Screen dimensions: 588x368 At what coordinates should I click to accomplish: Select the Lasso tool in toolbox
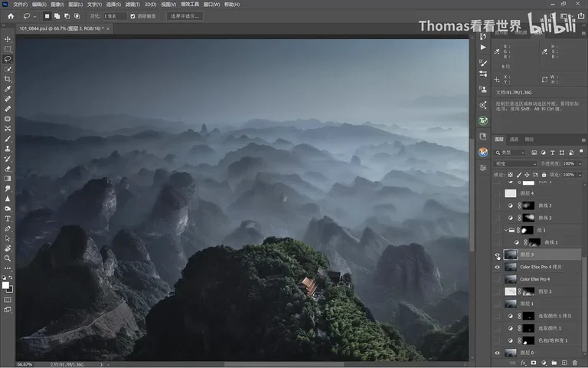point(8,59)
